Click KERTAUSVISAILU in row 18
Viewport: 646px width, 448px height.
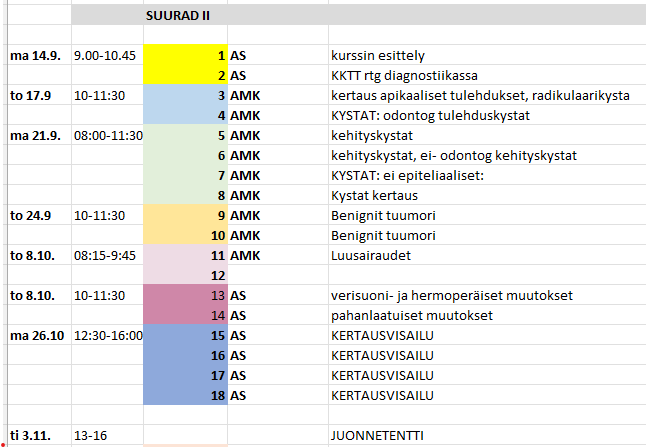coord(487,395)
